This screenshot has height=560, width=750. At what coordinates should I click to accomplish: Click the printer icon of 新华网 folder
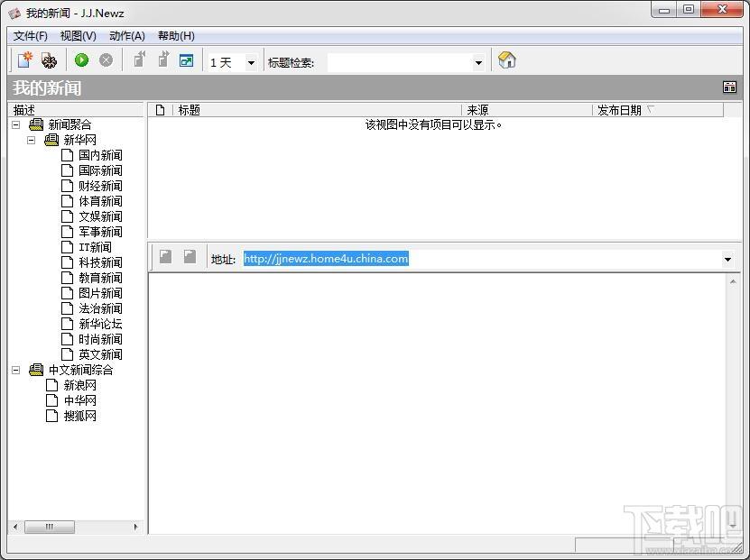[51, 140]
